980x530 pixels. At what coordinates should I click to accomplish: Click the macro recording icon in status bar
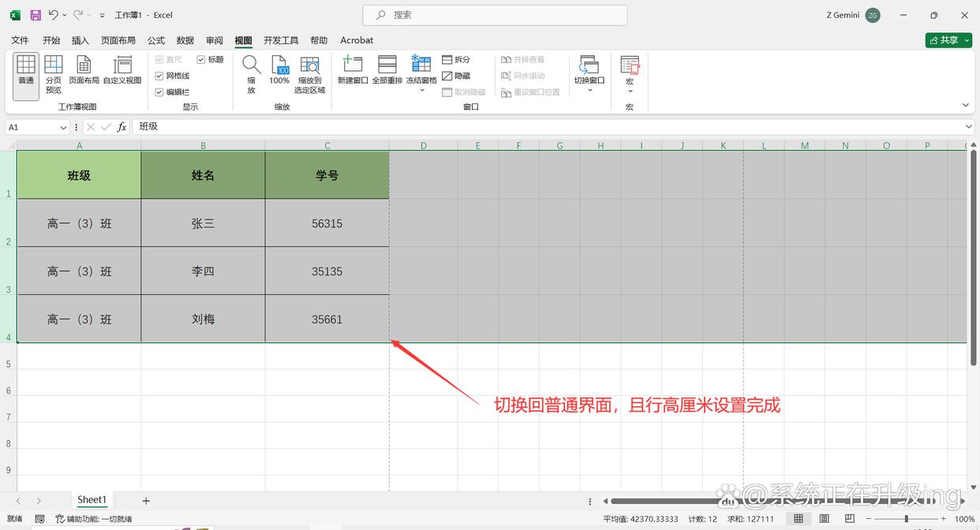tap(39, 519)
